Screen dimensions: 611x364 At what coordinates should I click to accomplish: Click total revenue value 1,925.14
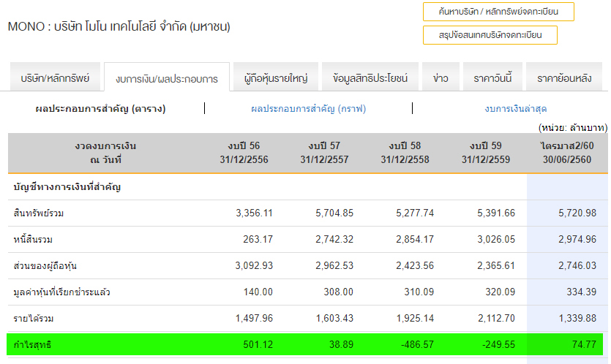(x=415, y=318)
